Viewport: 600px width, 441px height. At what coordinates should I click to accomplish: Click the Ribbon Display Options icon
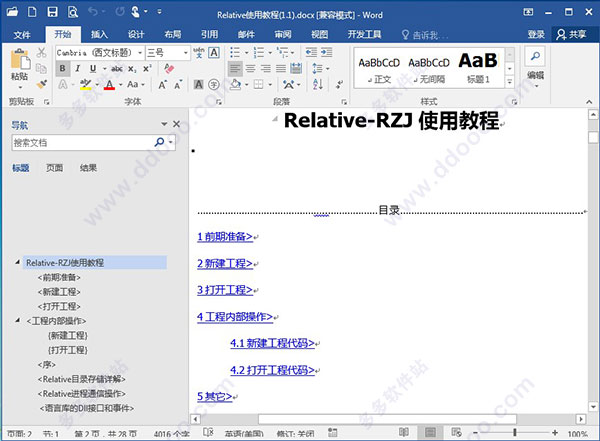pyautogui.click(x=528, y=12)
